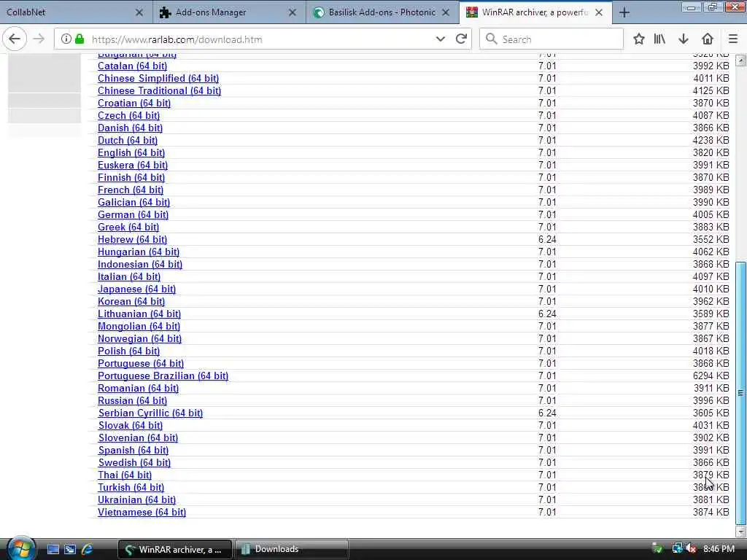Open the Downloads taskbar window

[x=292, y=549]
